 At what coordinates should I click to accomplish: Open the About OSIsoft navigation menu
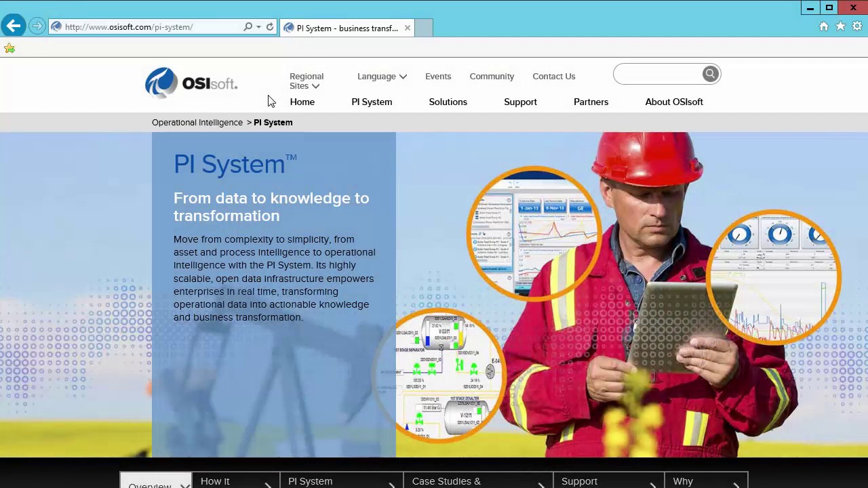(x=674, y=102)
